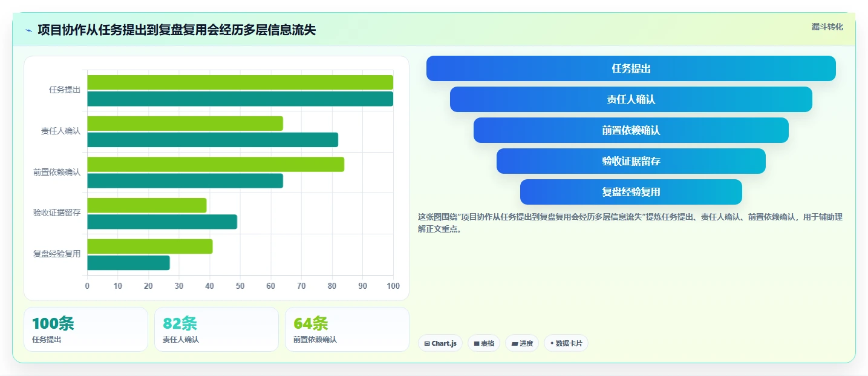This screenshot has height=376, width=868.
Task: Click the 0 tick on the x-axis
Action: pyautogui.click(x=87, y=286)
